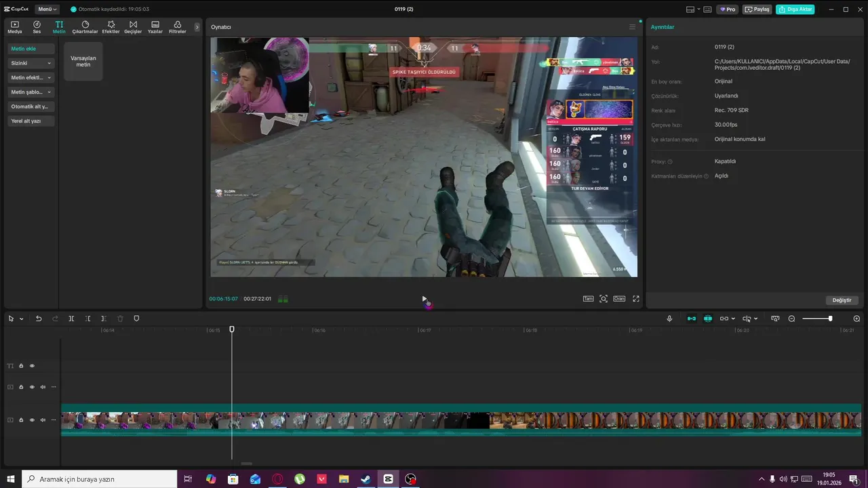Image resolution: width=868 pixels, height=488 pixels.
Task: Click the Pro upgrade button
Action: coord(728,9)
